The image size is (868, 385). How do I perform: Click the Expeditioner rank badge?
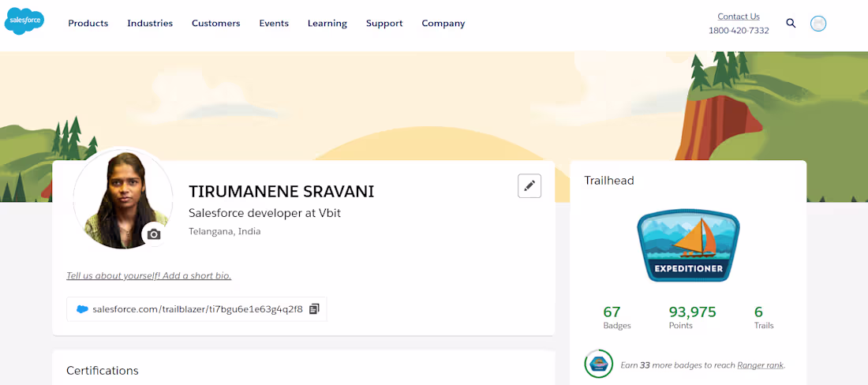tap(688, 245)
